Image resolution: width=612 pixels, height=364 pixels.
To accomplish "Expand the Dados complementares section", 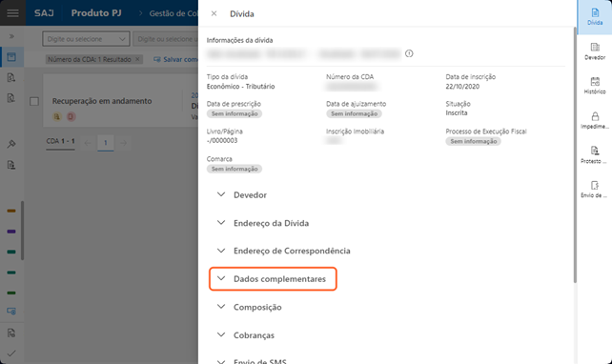I will 273,279.
